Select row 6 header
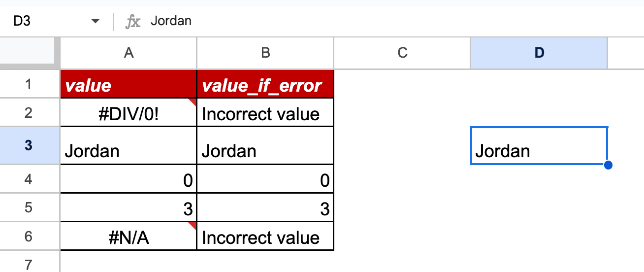Image resolution: width=644 pixels, height=272 pixels. (x=29, y=237)
